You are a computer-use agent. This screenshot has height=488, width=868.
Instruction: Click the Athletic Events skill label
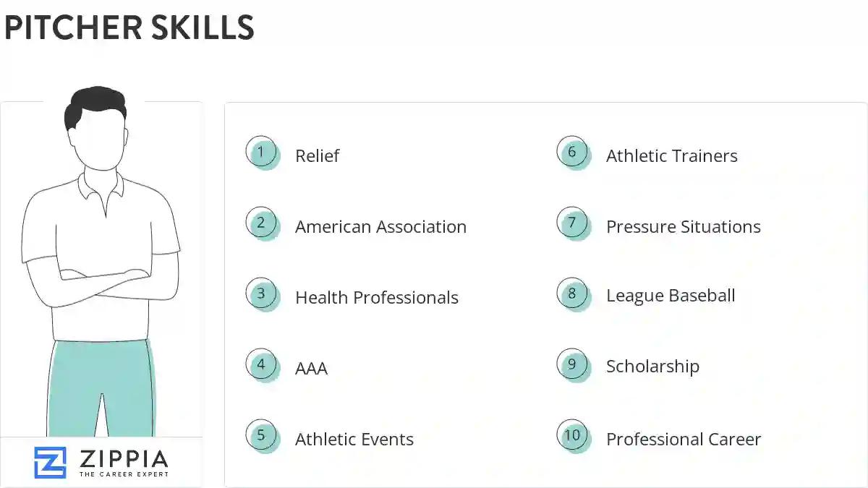354,440
